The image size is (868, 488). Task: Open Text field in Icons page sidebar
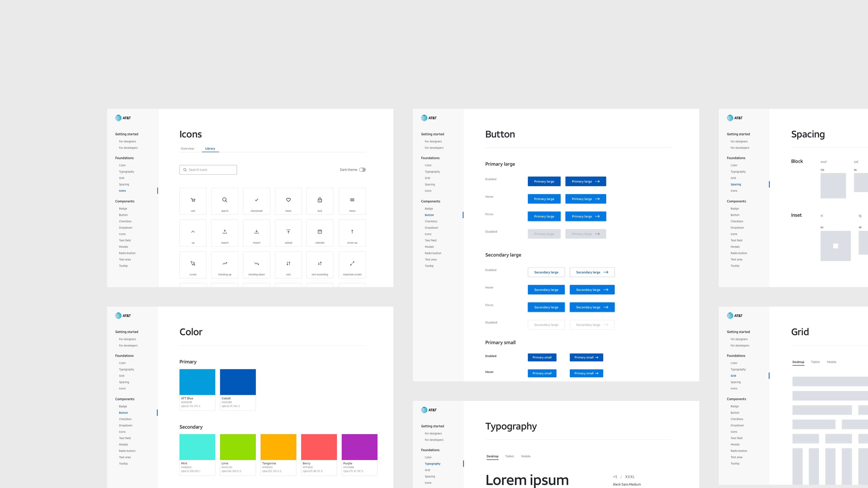pyautogui.click(x=125, y=240)
